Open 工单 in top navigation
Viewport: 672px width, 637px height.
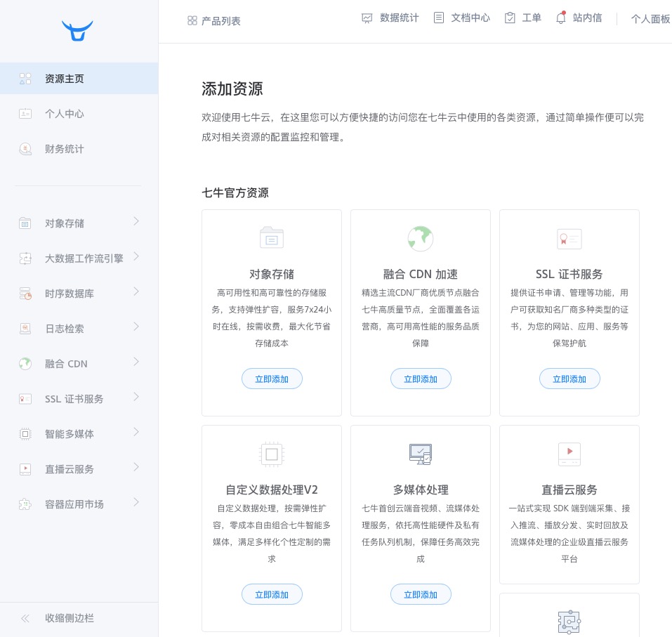(523, 18)
